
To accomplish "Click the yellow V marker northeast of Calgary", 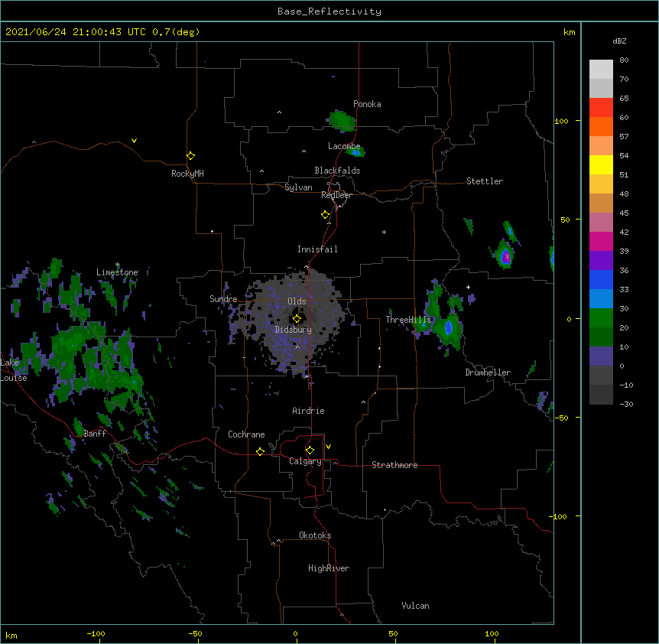I will coord(328,447).
